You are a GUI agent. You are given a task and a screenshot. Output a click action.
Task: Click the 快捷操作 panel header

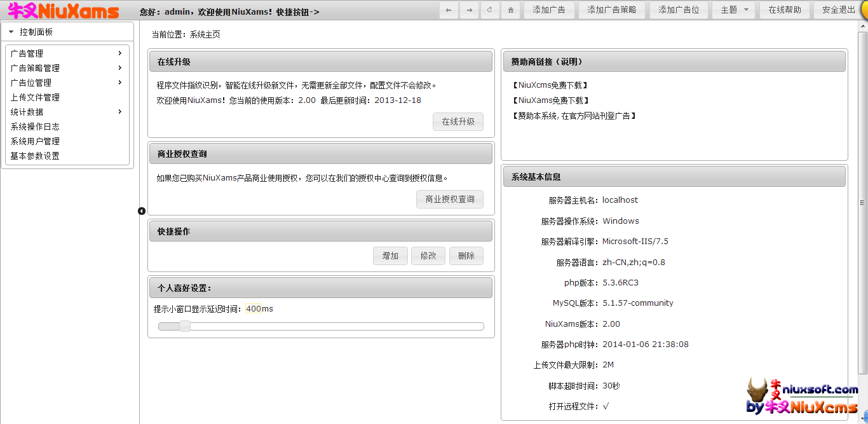321,231
